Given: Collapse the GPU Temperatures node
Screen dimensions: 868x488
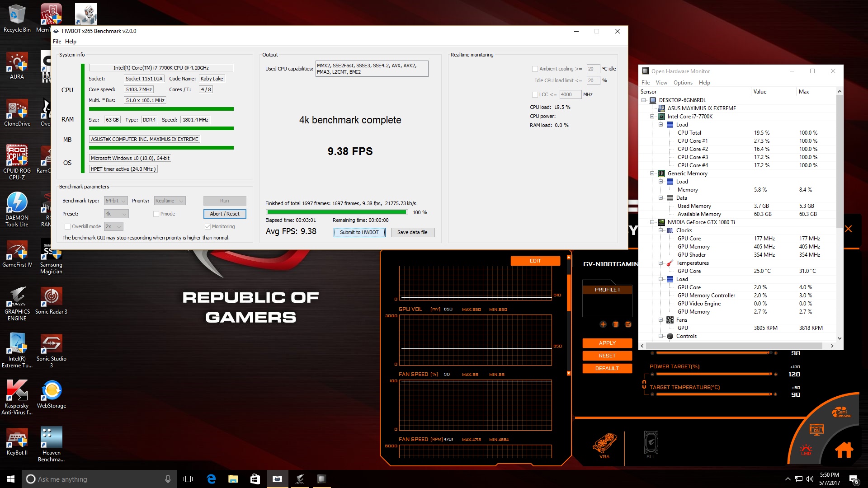Looking at the screenshot, I should click(x=661, y=263).
